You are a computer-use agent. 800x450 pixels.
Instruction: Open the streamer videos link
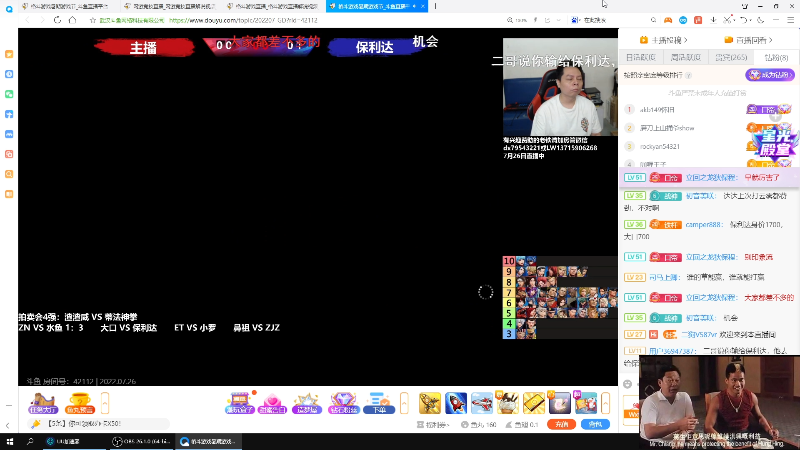pos(663,40)
